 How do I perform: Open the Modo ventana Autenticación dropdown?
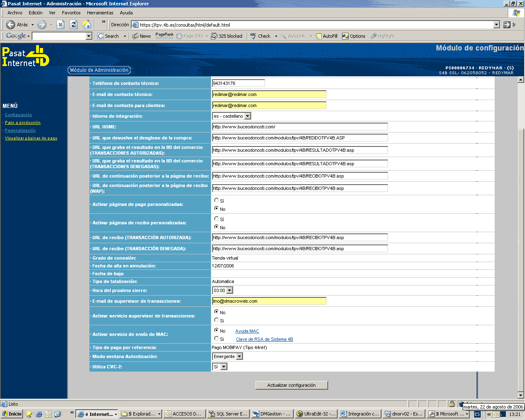240,356
